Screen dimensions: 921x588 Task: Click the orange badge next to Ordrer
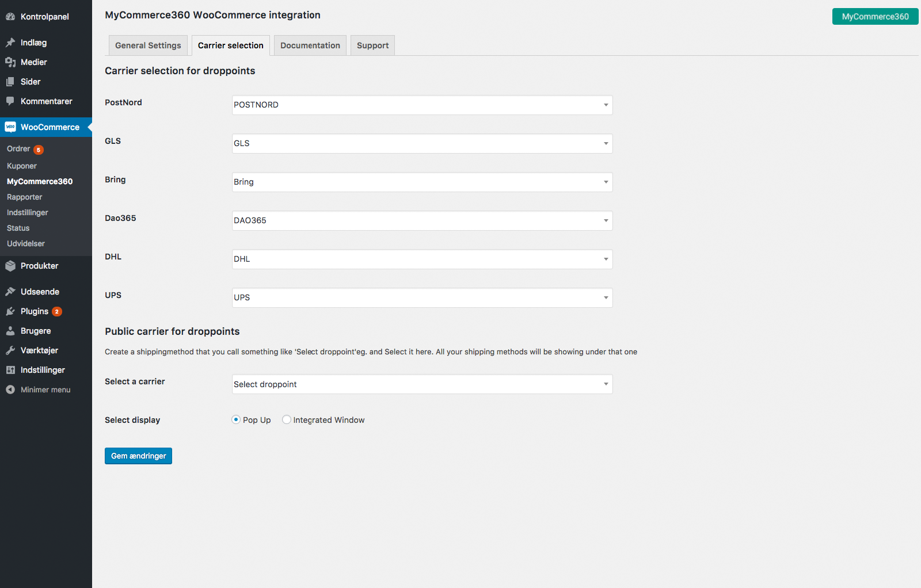39,150
